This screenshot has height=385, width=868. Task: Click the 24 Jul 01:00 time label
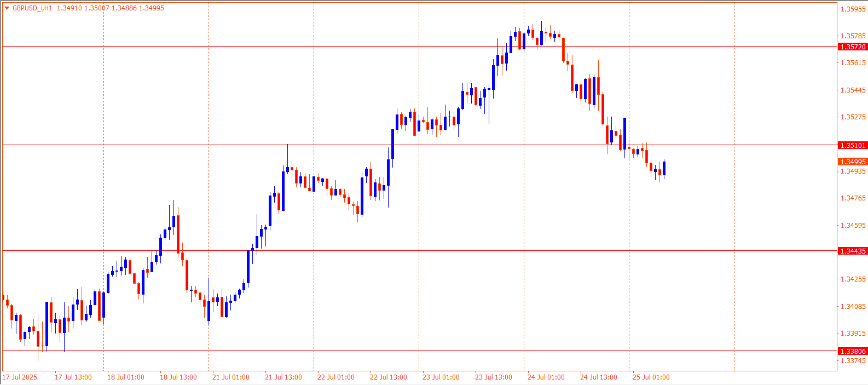pyautogui.click(x=546, y=377)
